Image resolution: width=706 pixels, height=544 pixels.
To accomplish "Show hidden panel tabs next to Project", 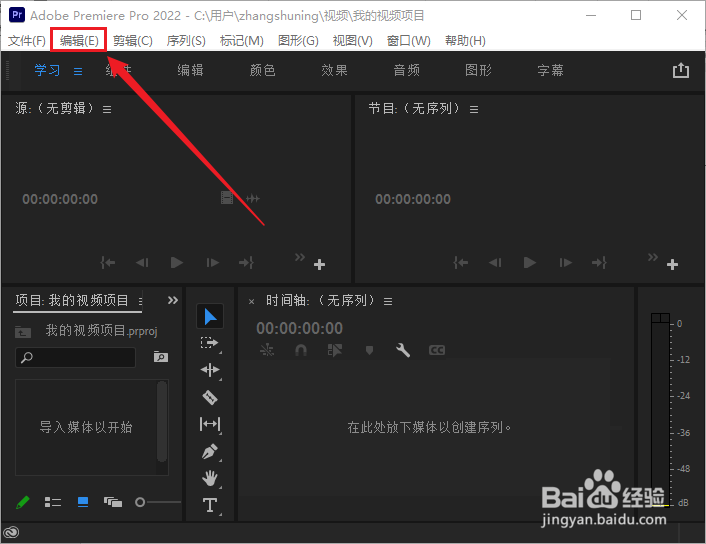I will tap(173, 300).
